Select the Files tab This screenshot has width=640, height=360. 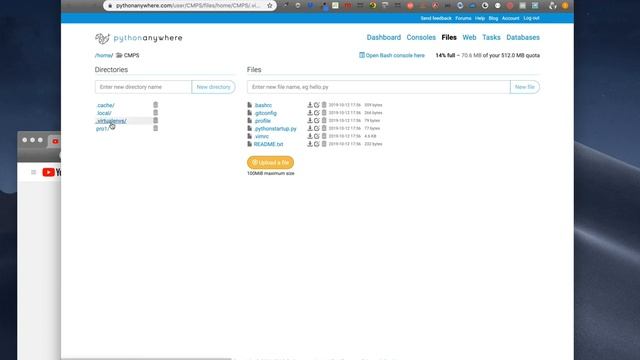[x=449, y=38]
